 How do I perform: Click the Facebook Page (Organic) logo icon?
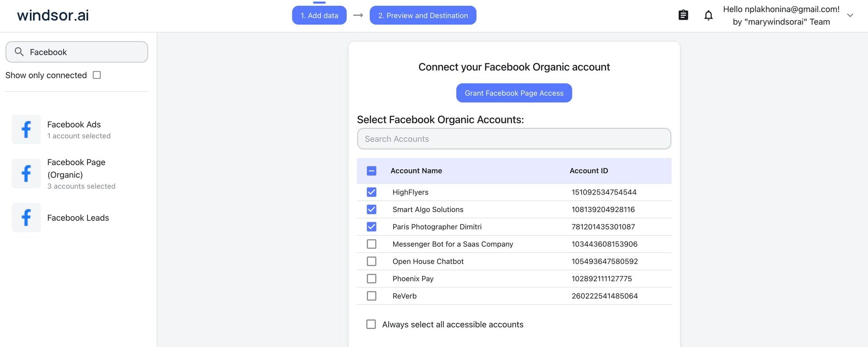26,173
